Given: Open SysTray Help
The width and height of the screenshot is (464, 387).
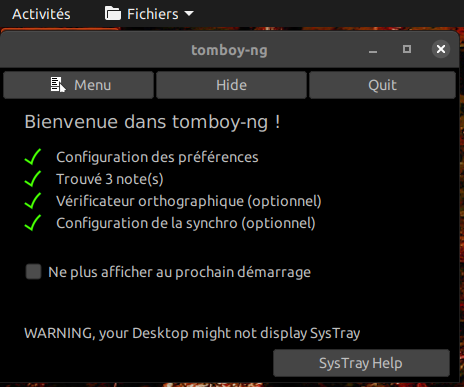Looking at the screenshot, I should pos(361,363).
